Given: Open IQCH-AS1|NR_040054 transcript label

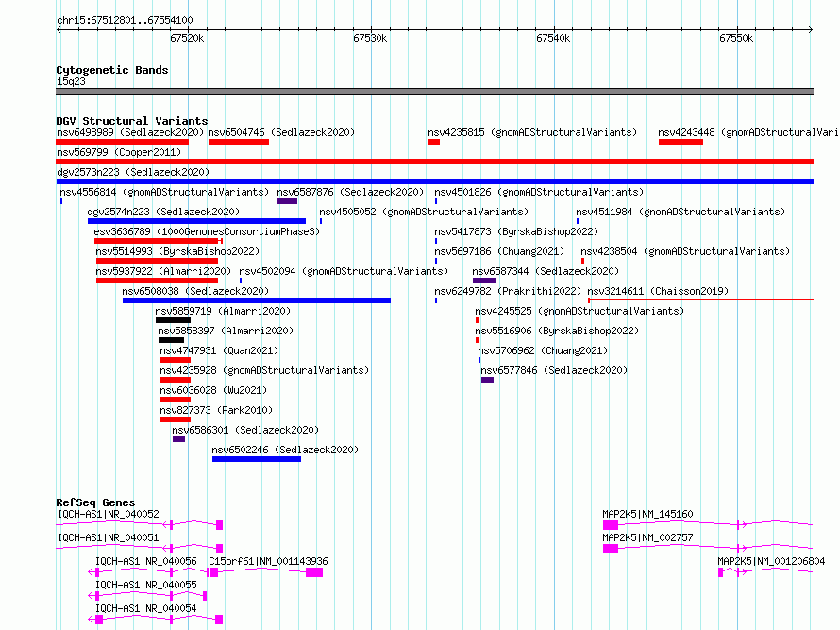Looking at the screenshot, I should [145, 608].
